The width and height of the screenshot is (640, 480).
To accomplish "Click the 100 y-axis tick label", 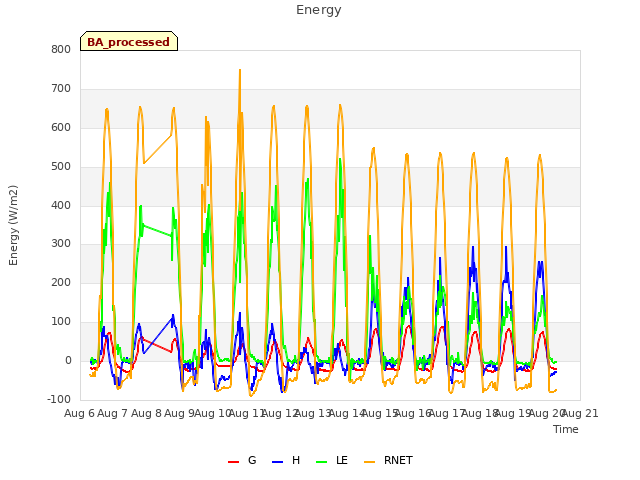I will pyautogui.click(x=61, y=322).
